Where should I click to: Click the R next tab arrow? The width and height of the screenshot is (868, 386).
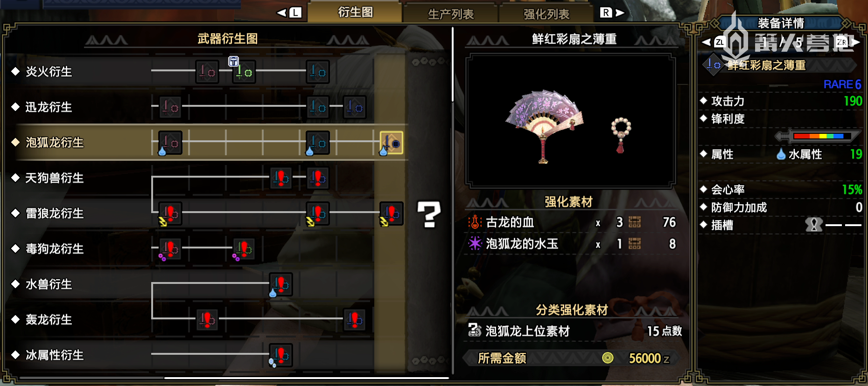(612, 13)
